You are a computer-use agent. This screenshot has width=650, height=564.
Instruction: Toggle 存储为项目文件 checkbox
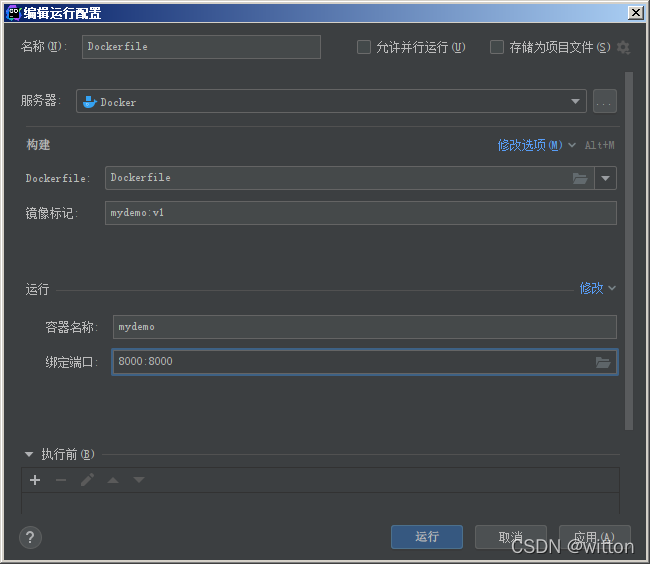[497, 47]
